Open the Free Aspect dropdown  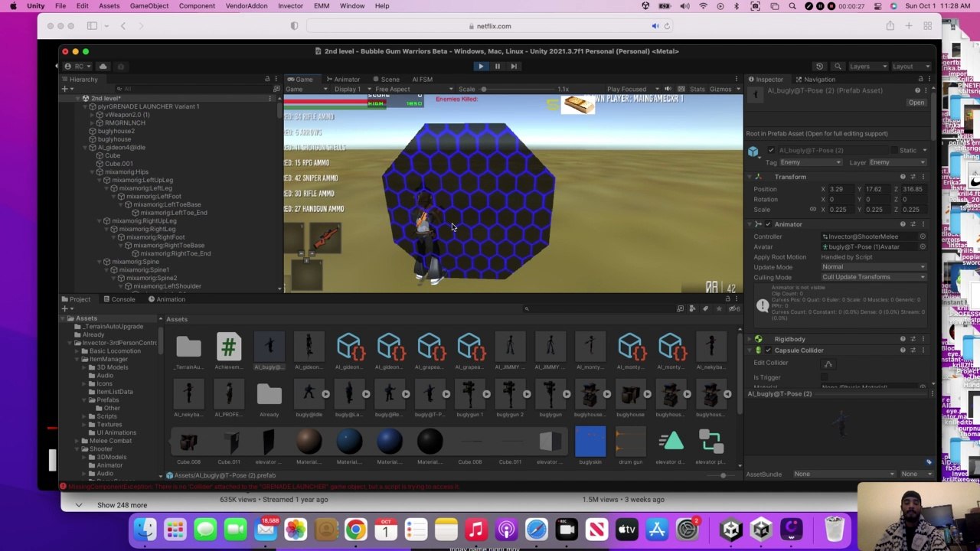[413, 89]
